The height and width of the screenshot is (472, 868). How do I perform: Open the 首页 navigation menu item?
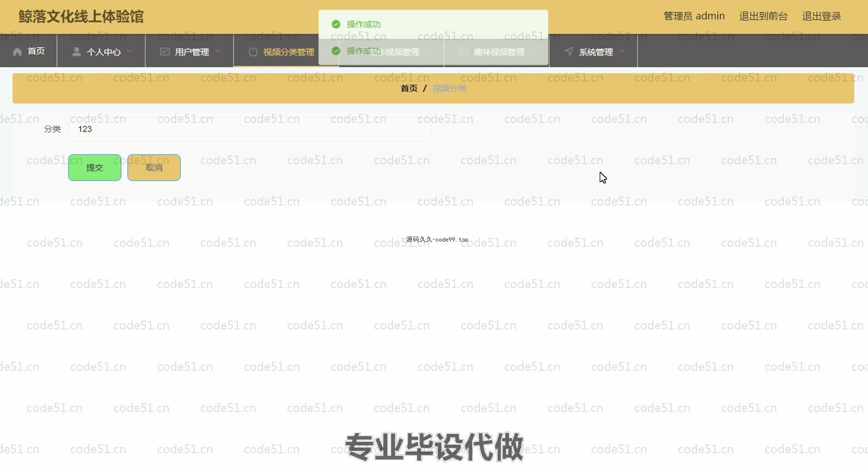click(x=28, y=50)
